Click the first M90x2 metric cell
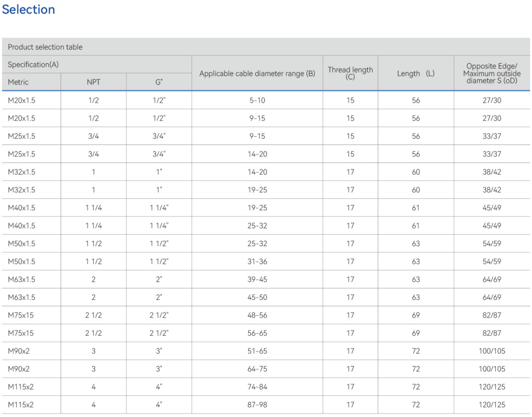Screen dimensions: 532x417 click(19, 351)
